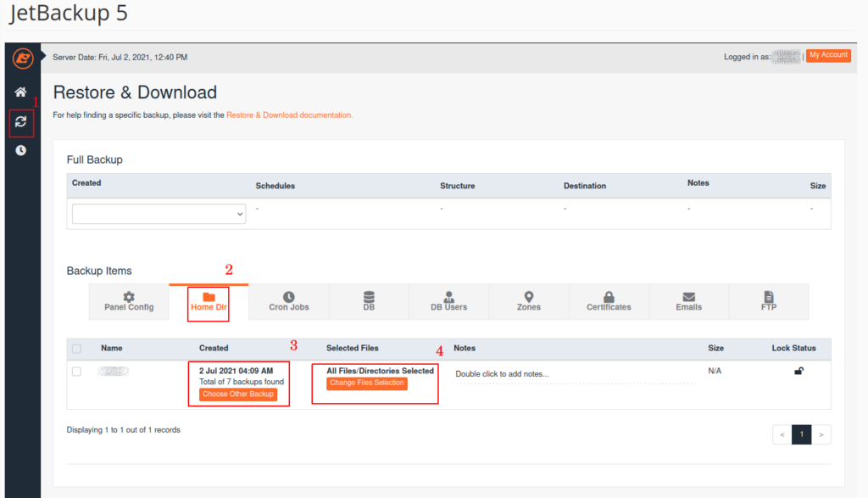Select the Home icon in the sidebar
868x498 pixels.
[20, 92]
